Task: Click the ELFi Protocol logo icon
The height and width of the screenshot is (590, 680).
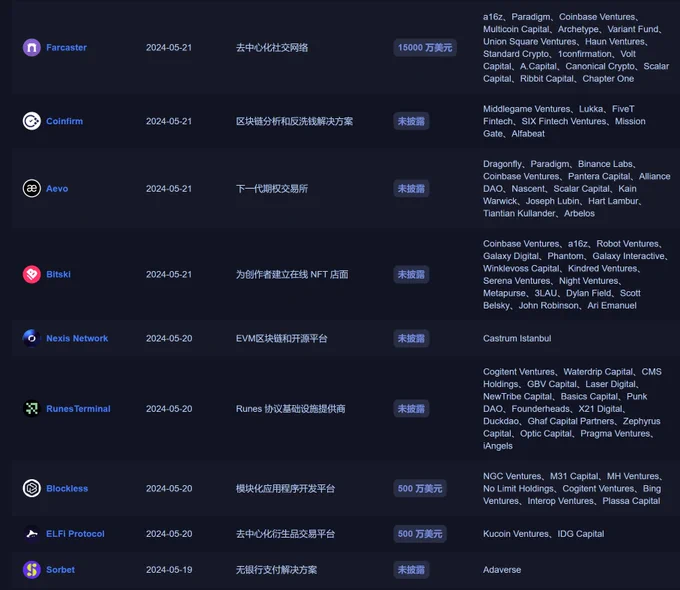Action: 32,534
